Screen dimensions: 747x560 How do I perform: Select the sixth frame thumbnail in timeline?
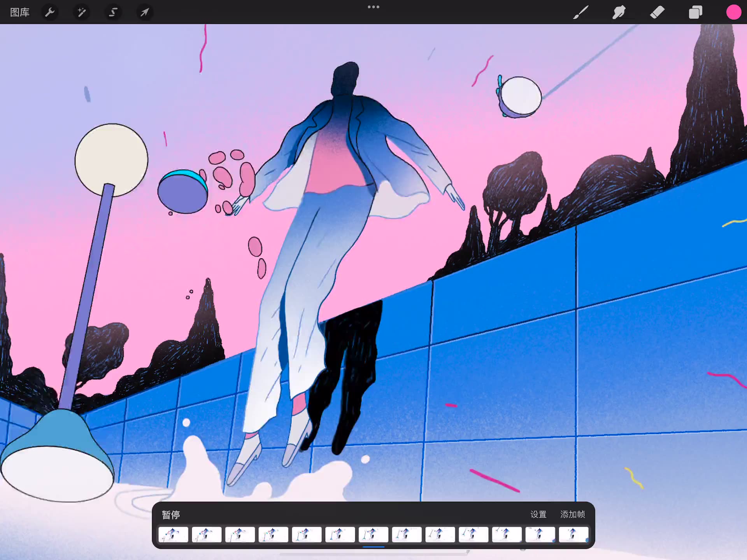tap(340, 535)
